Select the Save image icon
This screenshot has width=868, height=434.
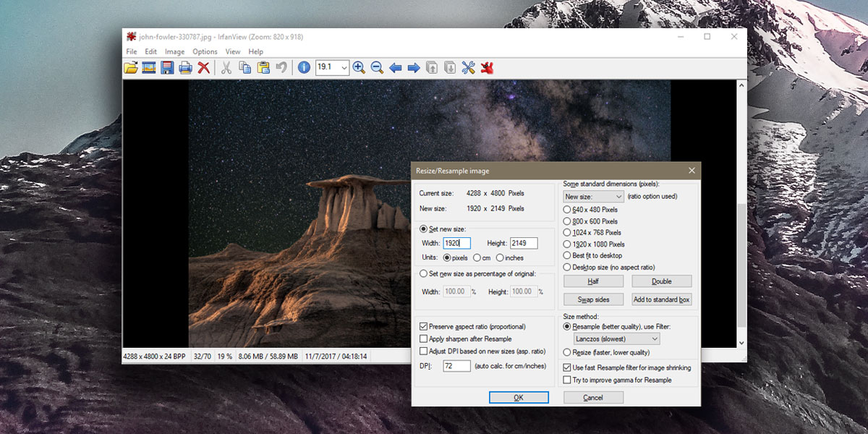click(168, 67)
